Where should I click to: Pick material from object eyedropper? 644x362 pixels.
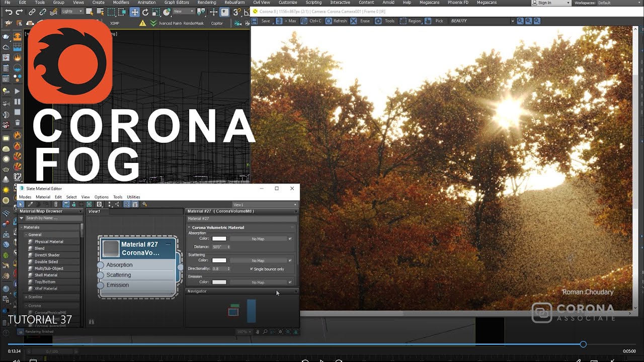(30, 204)
